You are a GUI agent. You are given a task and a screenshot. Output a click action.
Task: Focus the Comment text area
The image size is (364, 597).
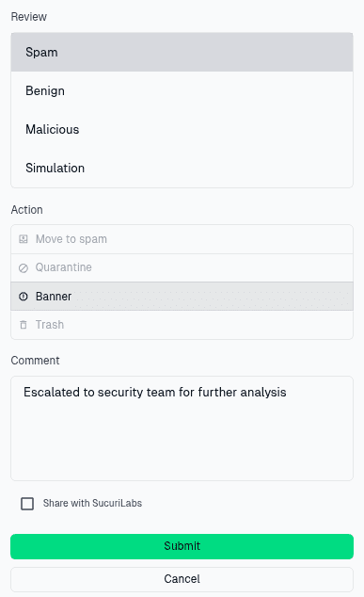tap(182, 428)
